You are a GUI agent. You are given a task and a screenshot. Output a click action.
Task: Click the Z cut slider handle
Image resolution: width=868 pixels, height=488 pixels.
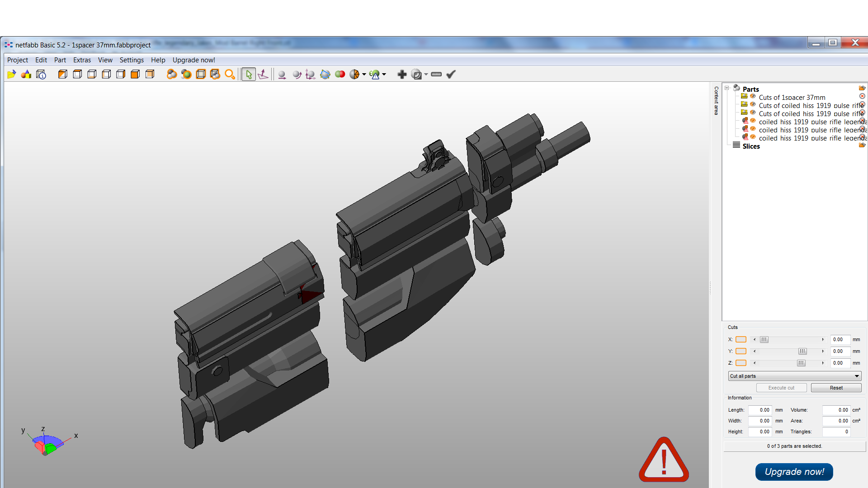click(801, 363)
